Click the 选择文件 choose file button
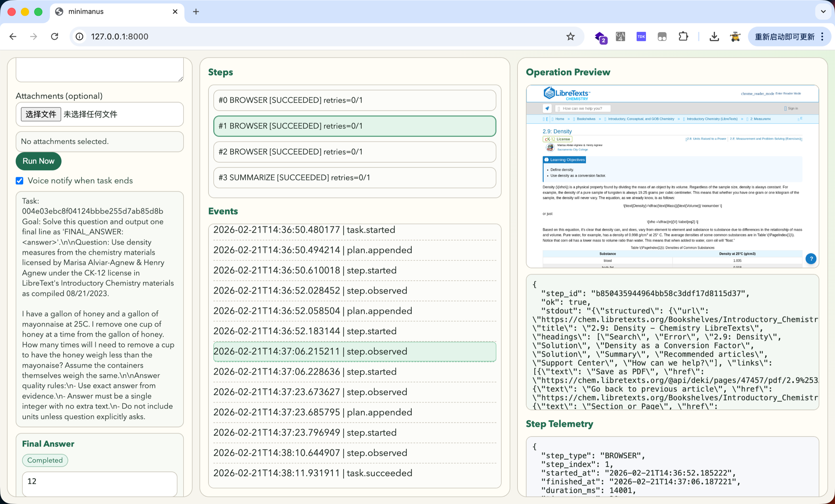Screen dimensions: 835x504 41,114
